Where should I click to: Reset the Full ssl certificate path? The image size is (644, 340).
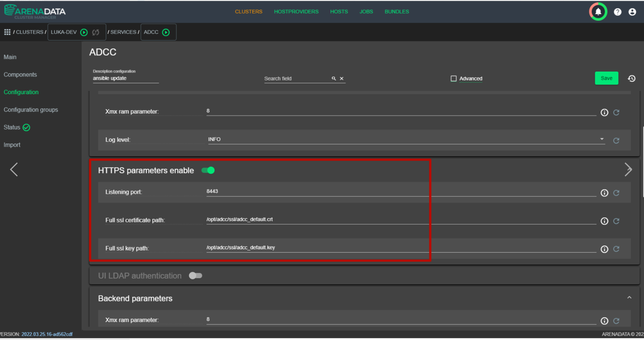click(616, 221)
